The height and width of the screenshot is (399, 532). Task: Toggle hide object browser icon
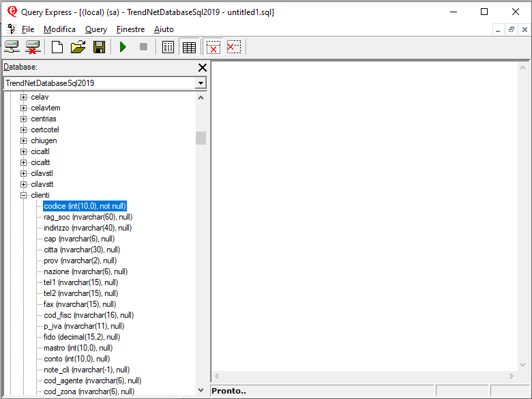click(234, 47)
